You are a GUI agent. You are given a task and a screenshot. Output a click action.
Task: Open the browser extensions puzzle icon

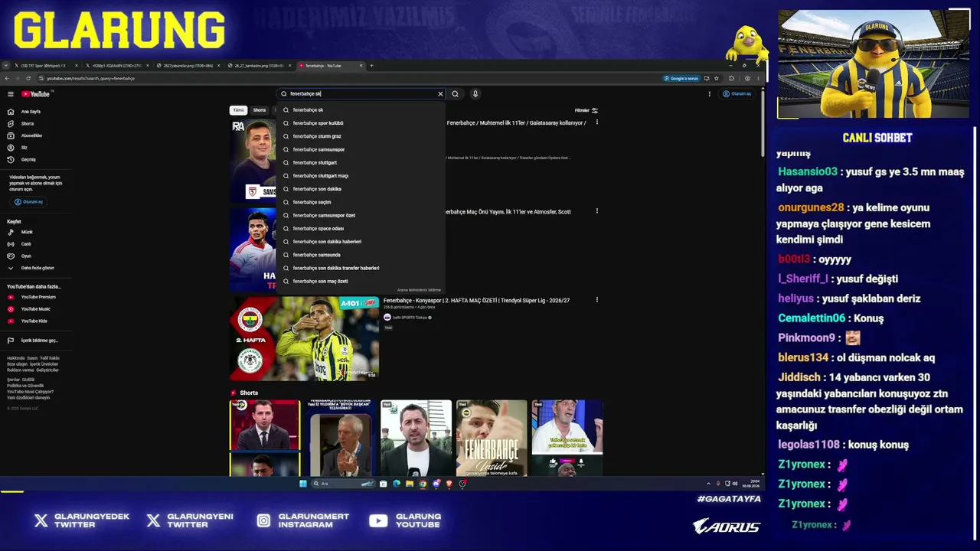731,78
